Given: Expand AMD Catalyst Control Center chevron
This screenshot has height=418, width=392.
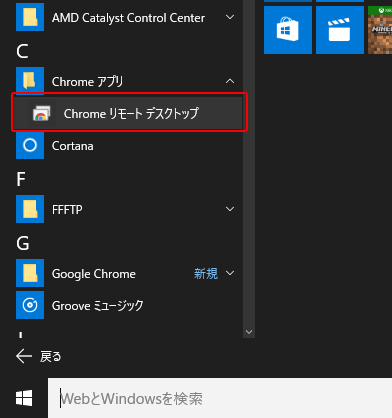Looking at the screenshot, I should coord(230,17).
